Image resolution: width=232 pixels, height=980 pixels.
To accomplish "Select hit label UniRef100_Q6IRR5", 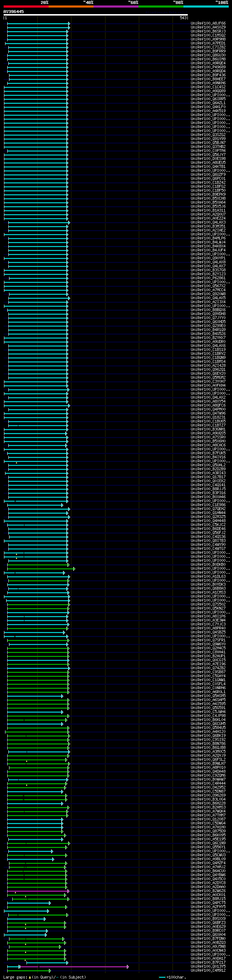I will (208, 99).
